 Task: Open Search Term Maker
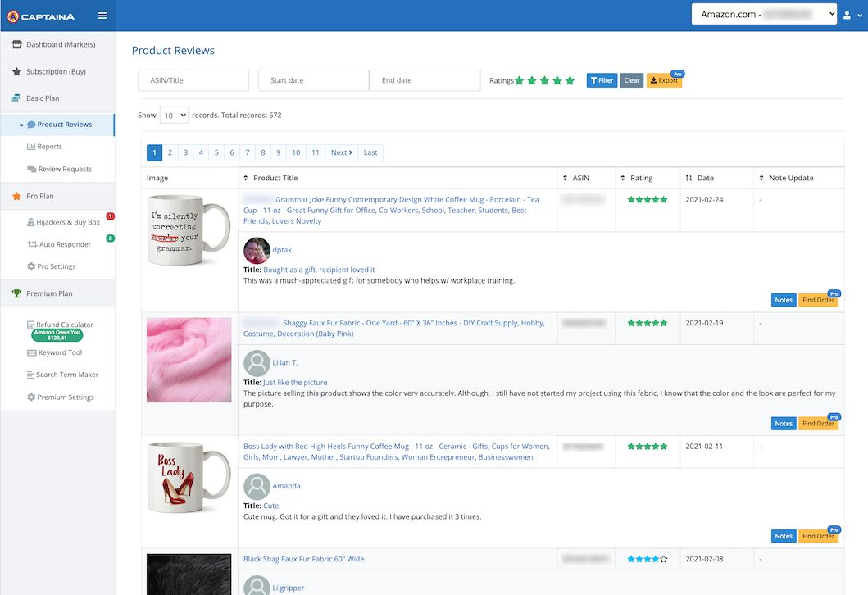pyautogui.click(x=62, y=375)
